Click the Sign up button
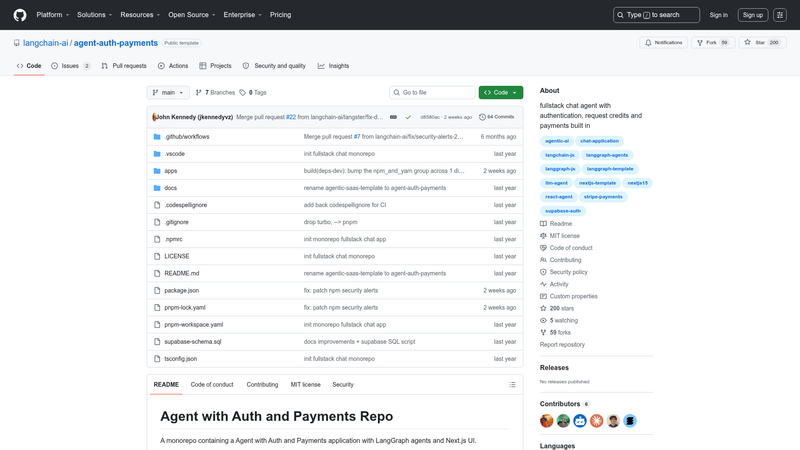 tap(753, 15)
